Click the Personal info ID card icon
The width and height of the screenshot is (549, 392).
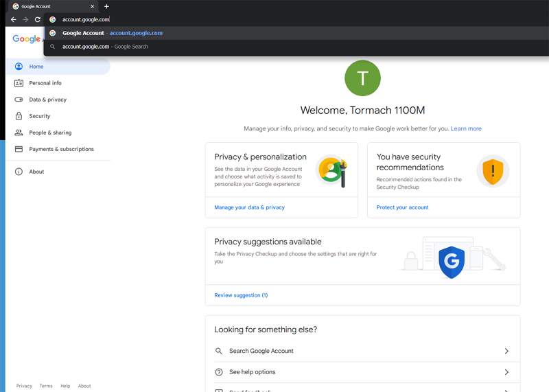(19, 83)
